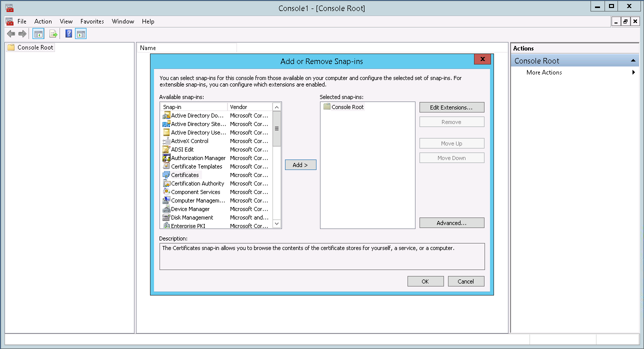Image resolution: width=644 pixels, height=349 pixels.
Task: Select the Active Directory Do... snap-in icon
Action: point(166,115)
